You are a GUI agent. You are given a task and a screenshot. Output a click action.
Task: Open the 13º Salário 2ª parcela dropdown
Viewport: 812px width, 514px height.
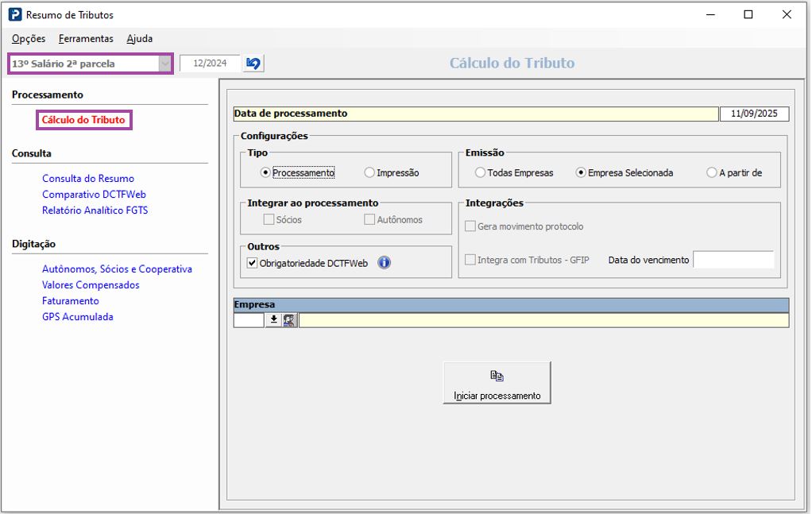pos(164,64)
